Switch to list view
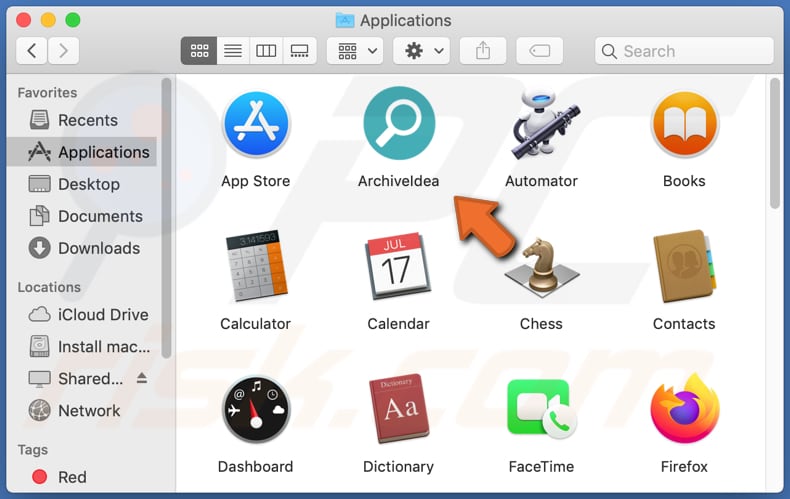 (233, 51)
